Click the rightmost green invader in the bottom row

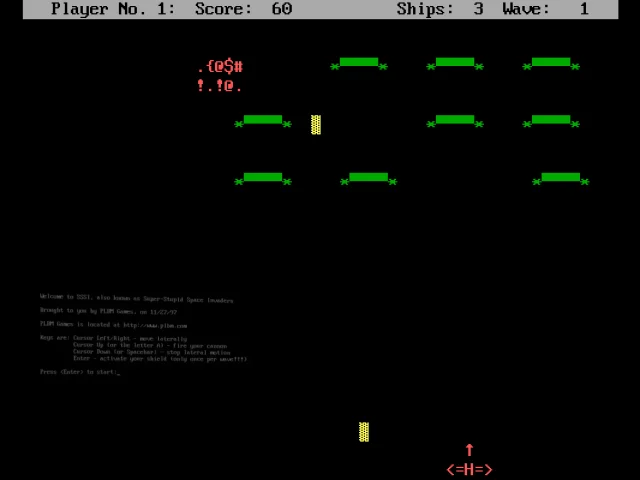[561, 179]
